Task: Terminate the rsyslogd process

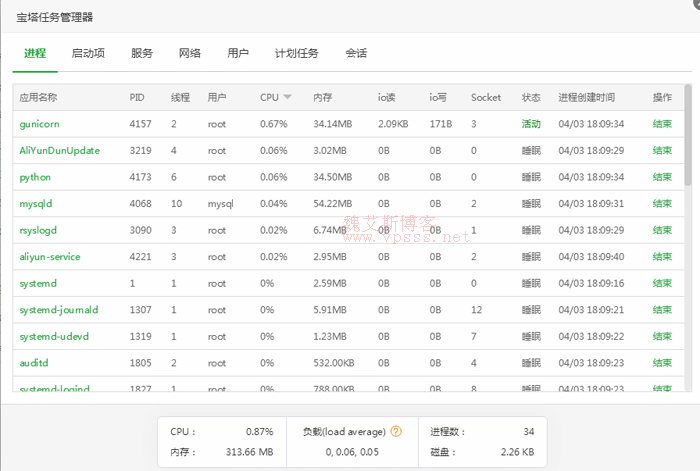Action: [x=662, y=230]
